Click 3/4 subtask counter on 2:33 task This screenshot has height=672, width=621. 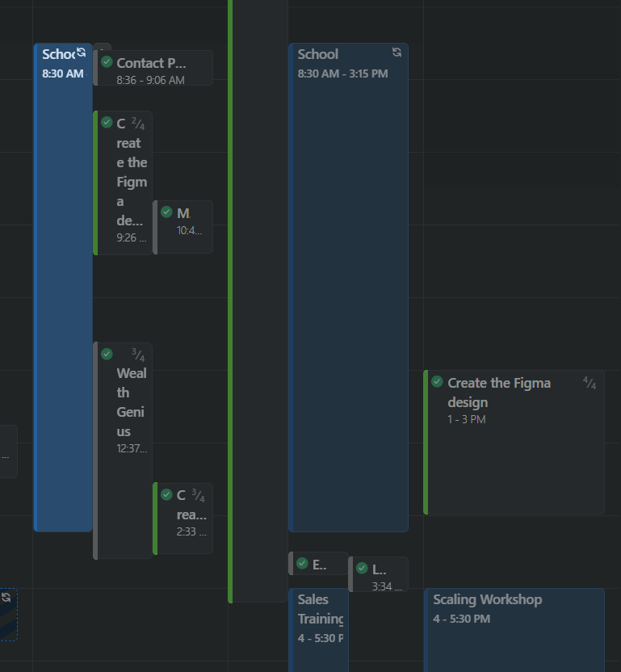pyautogui.click(x=198, y=495)
